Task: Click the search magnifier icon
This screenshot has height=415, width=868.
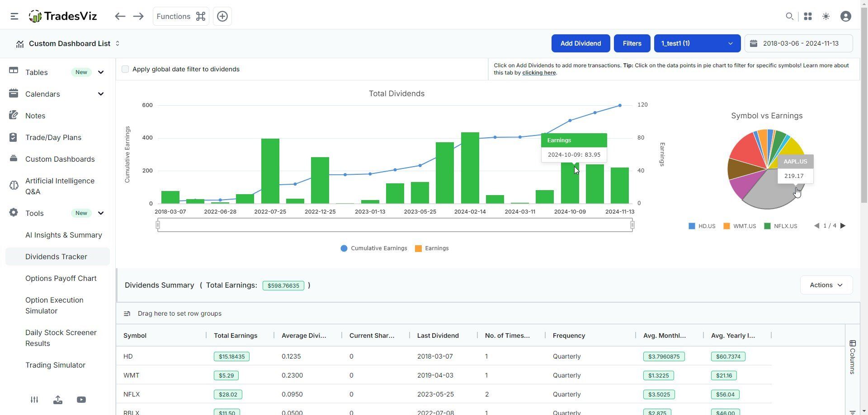Action: pyautogui.click(x=789, y=16)
